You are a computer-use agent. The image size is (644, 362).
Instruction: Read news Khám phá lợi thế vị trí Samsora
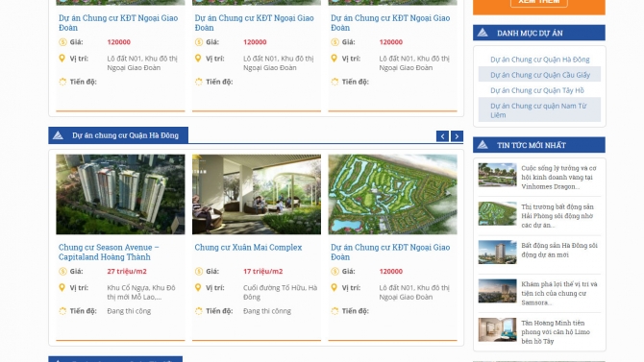559,293
